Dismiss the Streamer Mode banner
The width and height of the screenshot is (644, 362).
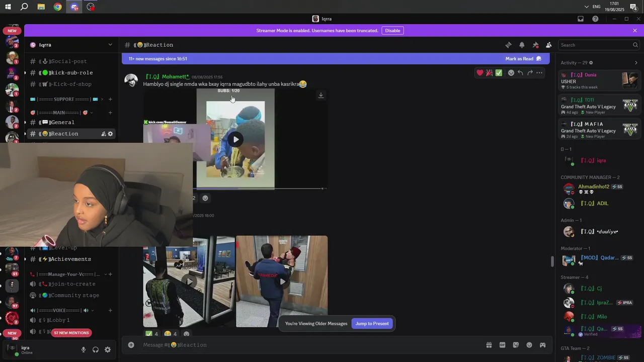(x=635, y=31)
